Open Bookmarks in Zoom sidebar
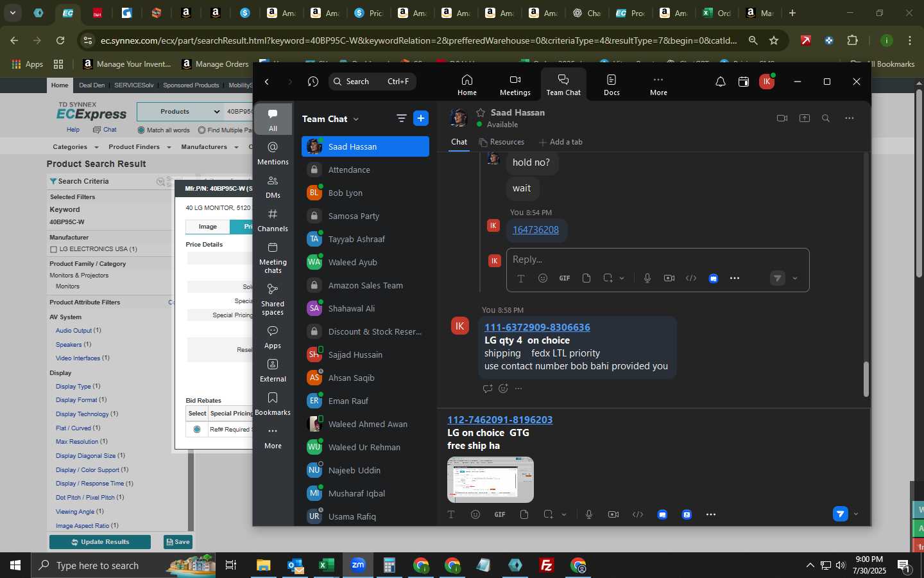 273,404
